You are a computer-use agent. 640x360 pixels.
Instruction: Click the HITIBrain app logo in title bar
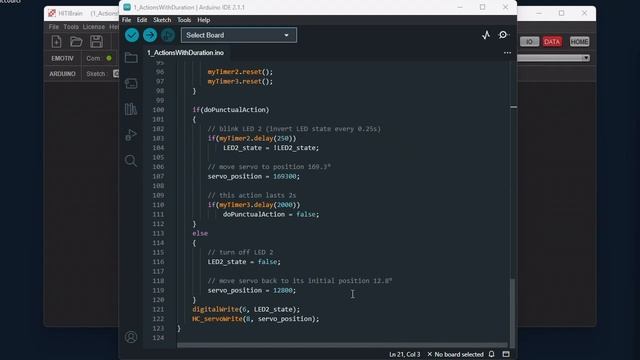[x=52, y=13]
